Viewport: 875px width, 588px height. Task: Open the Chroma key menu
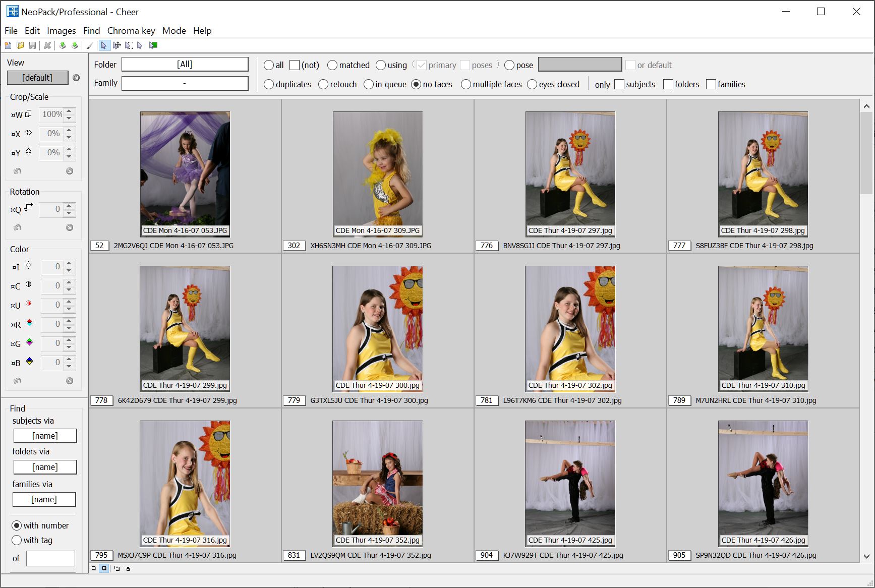coord(131,31)
